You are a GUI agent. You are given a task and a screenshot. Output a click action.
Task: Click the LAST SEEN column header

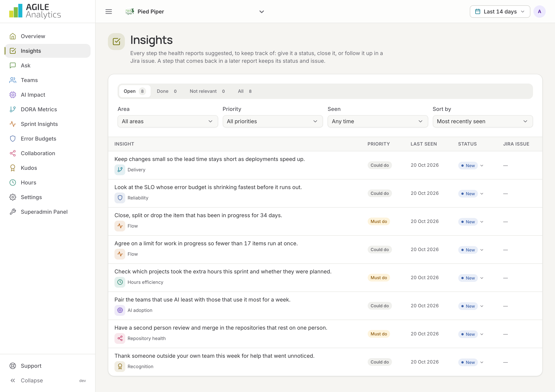coord(424,144)
